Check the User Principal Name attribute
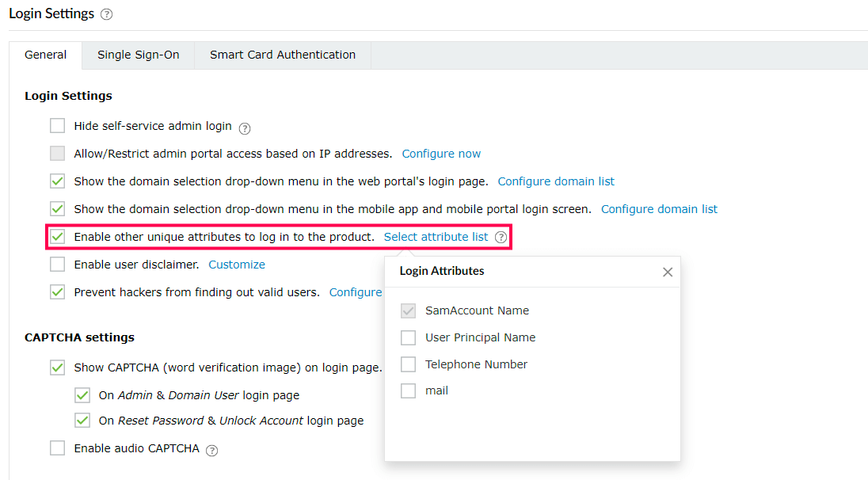The image size is (868, 480). click(408, 338)
